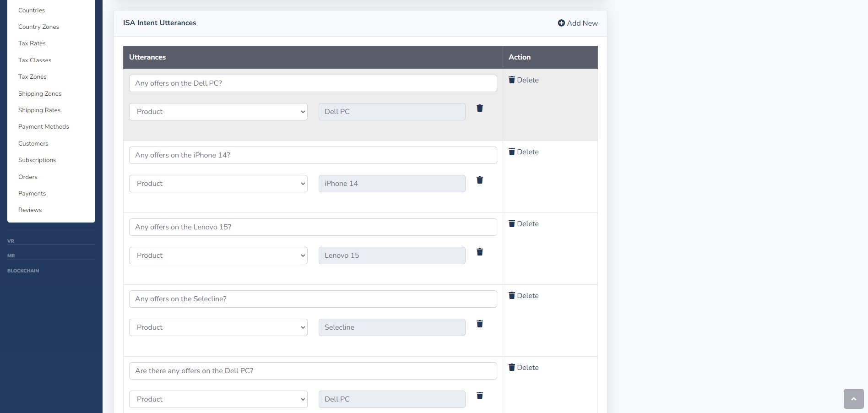Open the Product dropdown beside Lenovo 15
868x413 pixels.
coord(218,255)
